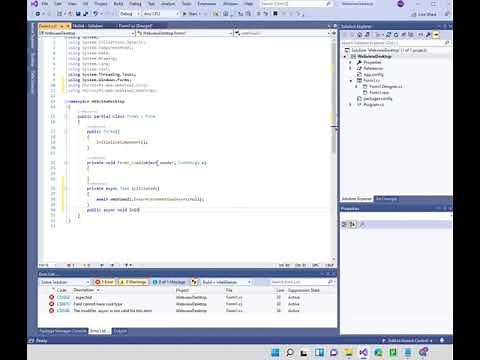The width and height of the screenshot is (480, 360).
Task: Click Categorized icon in Properties panel
Action: (x=344, y=224)
